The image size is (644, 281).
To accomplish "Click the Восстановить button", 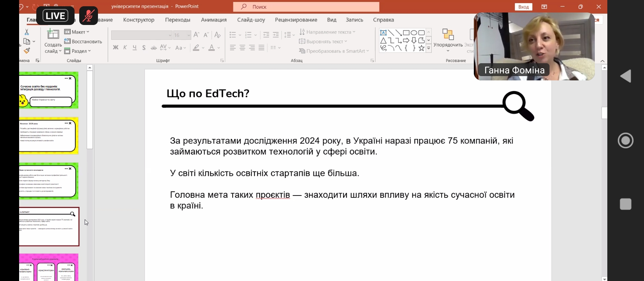I will point(83,41).
